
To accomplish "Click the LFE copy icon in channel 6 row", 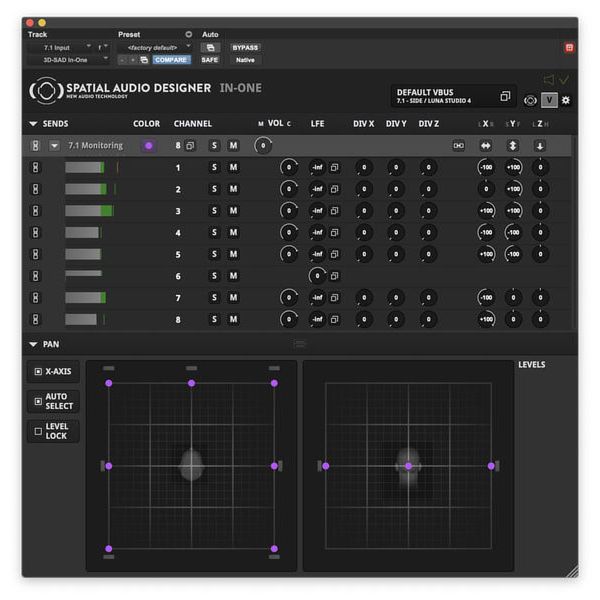I will click(x=334, y=276).
